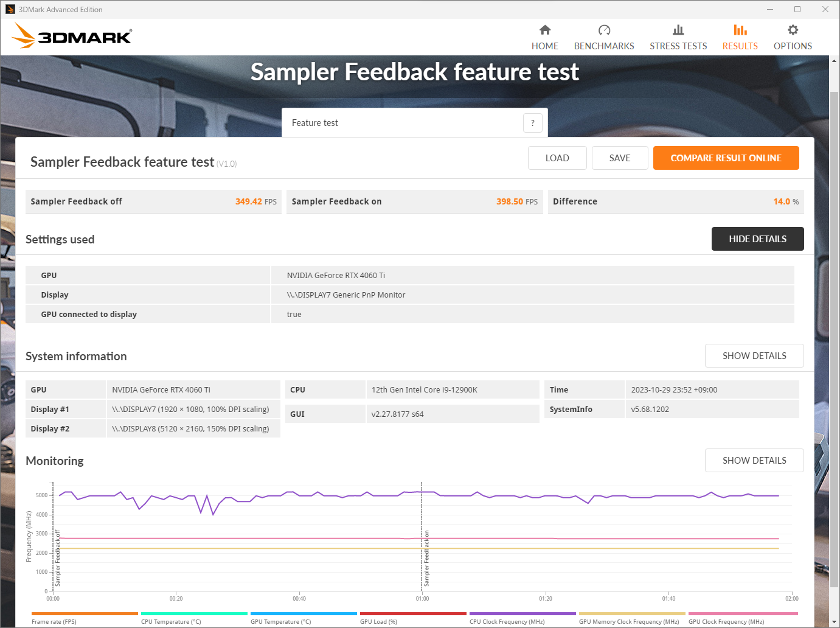Click the SAVE button
Image resolution: width=840 pixels, height=628 pixels.
(620, 158)
